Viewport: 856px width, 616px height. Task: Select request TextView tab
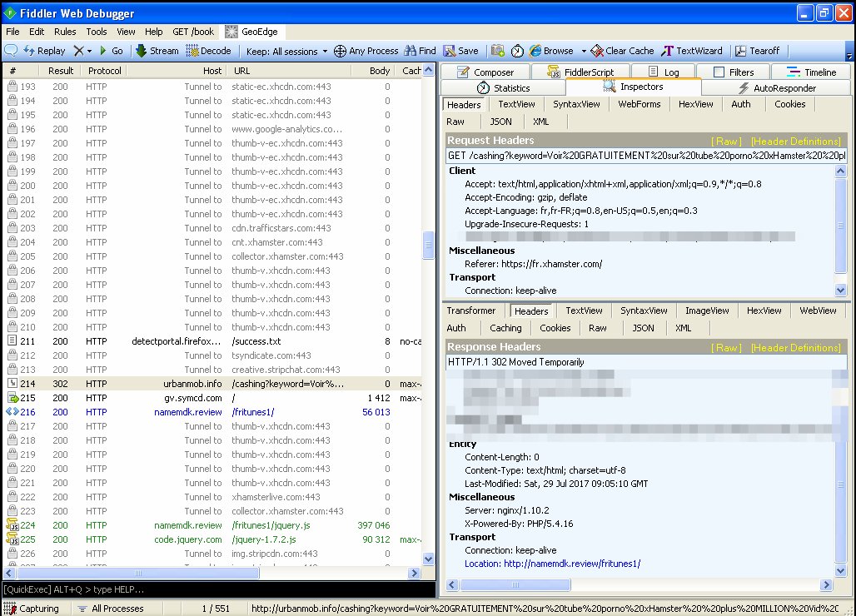516,104
